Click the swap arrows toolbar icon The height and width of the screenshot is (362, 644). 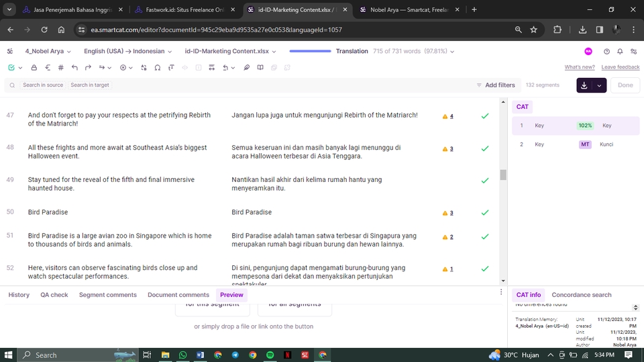coord(211,67)
